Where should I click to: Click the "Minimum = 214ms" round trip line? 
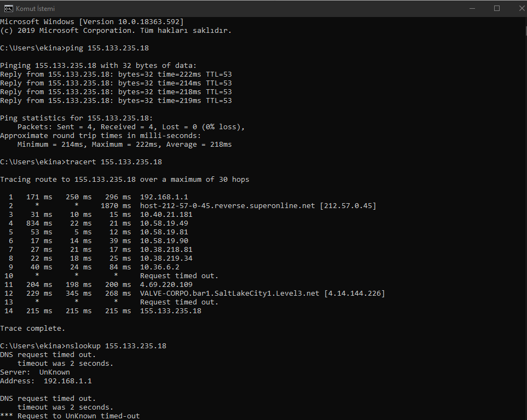tap(124, 145)
